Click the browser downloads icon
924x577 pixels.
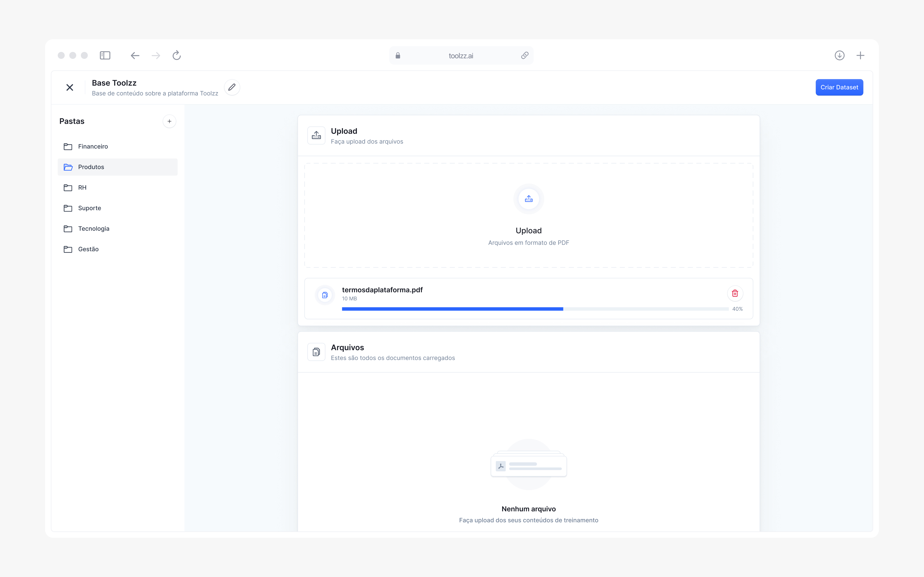tap(839, 56)
